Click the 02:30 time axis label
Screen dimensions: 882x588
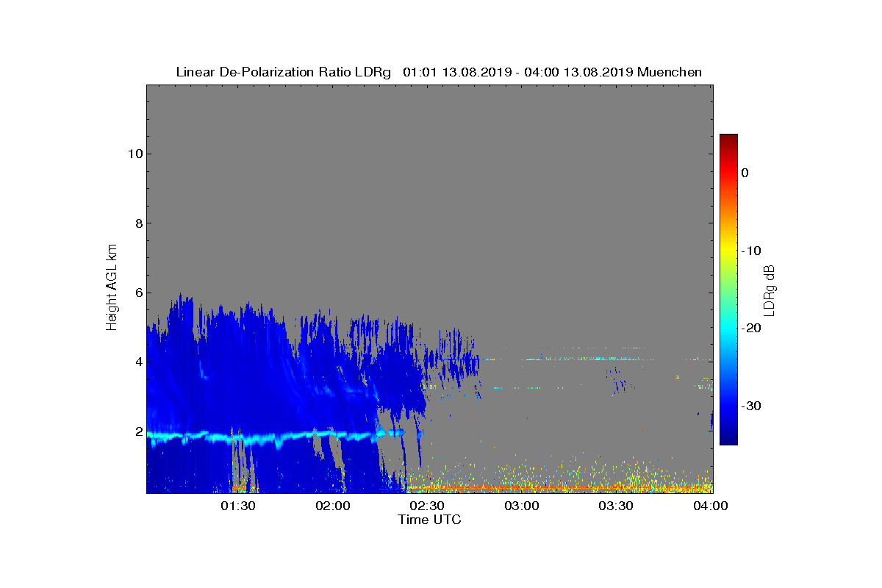[x=427, y=506]
